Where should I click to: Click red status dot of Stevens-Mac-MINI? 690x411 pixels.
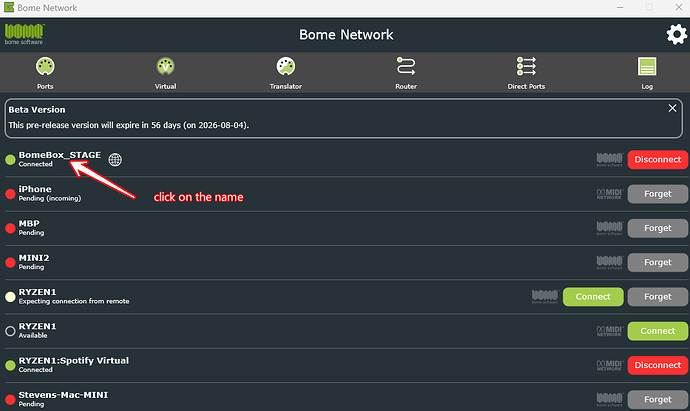(10, 400)
